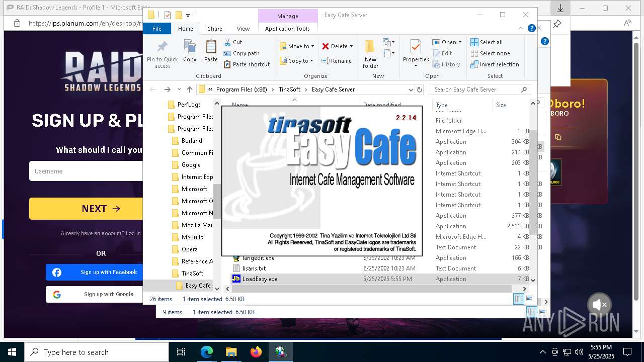Sort by the Type column header

point(462,105)
